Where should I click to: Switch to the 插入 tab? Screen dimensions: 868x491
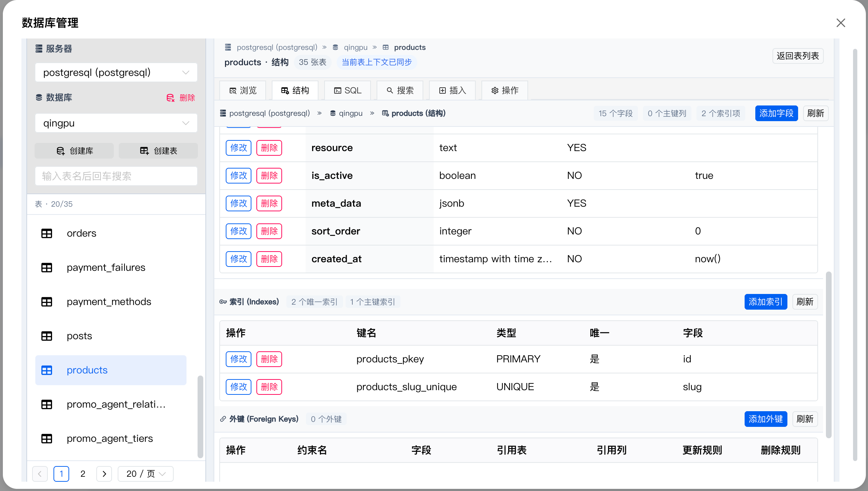452,91
